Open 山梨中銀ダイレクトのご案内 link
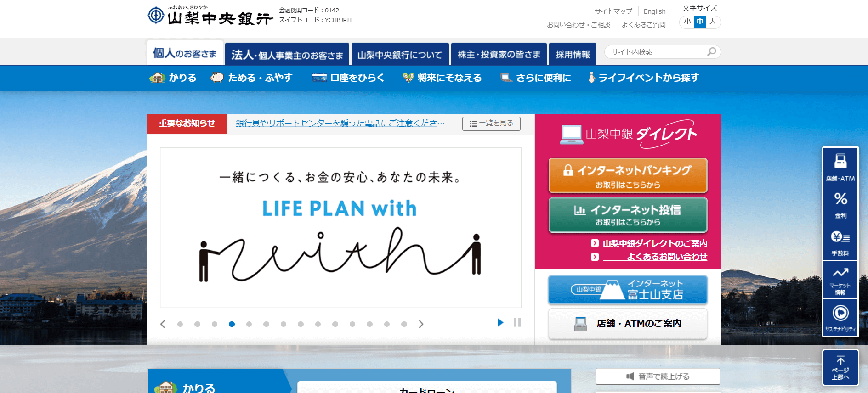The image size is (868, 393). click(x=655, y=243)
